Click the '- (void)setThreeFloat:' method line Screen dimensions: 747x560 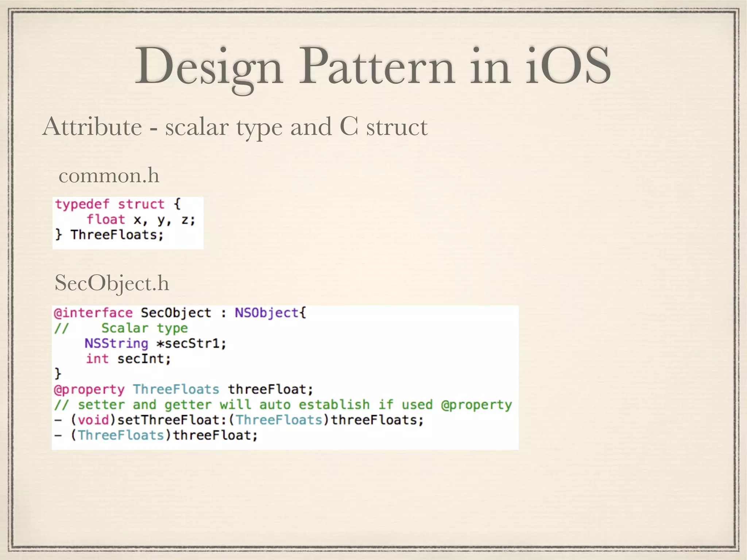(239, 420)
